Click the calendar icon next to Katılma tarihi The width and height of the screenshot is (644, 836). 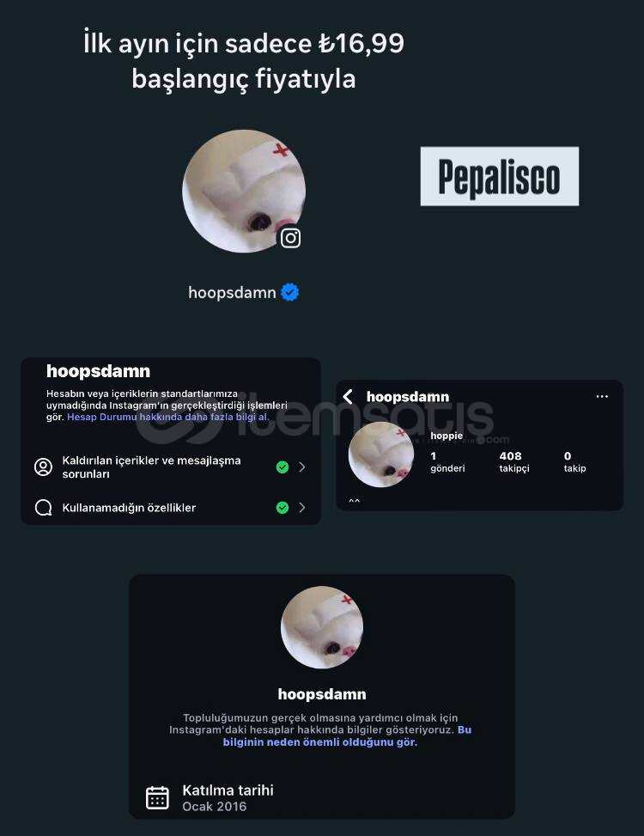157,797
